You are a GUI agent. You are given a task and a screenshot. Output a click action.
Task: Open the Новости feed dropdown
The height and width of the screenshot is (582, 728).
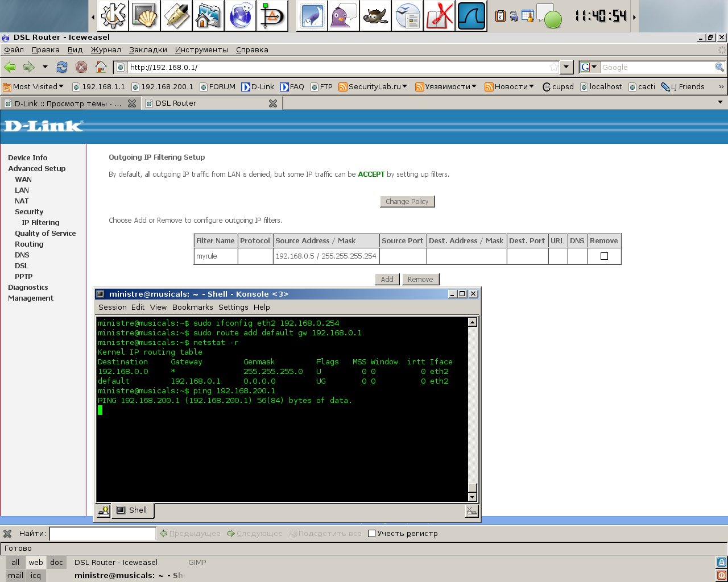tap(509, 87)
